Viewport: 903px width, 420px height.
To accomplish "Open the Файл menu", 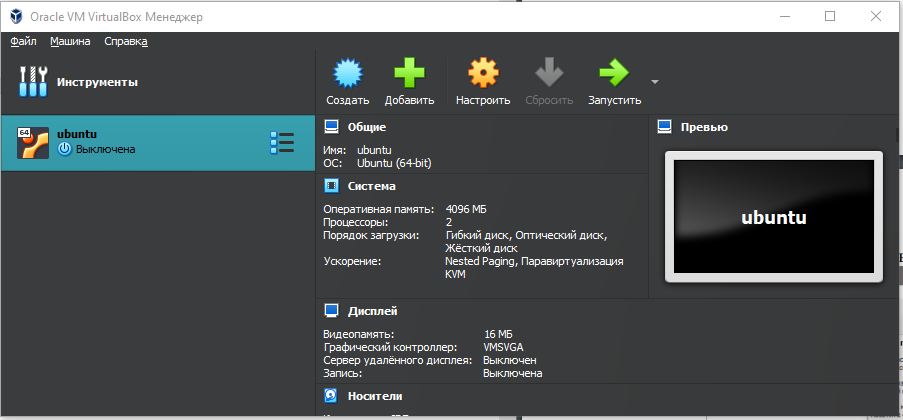I will point(23,41).
